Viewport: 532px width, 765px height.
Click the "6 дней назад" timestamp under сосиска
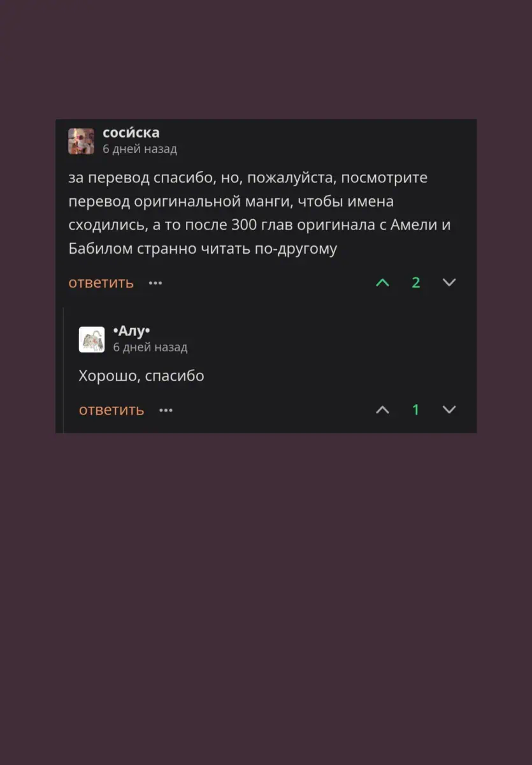pyautogui.click(x=140, y=149)
